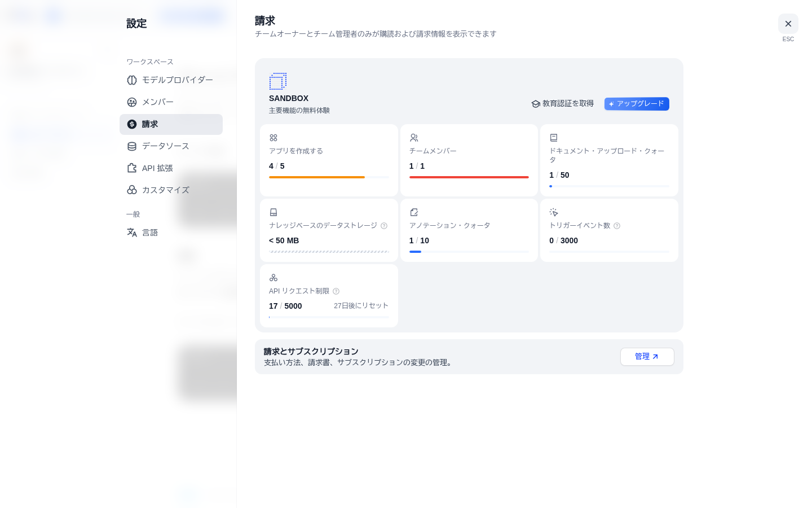The image size is (812, 508).
Task: Click the people icon beside メンバー
Action: (132, 102)
